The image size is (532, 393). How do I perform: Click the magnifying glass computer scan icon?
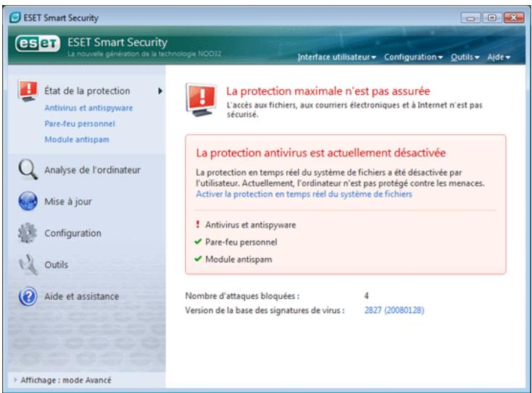tap(28, 170)
